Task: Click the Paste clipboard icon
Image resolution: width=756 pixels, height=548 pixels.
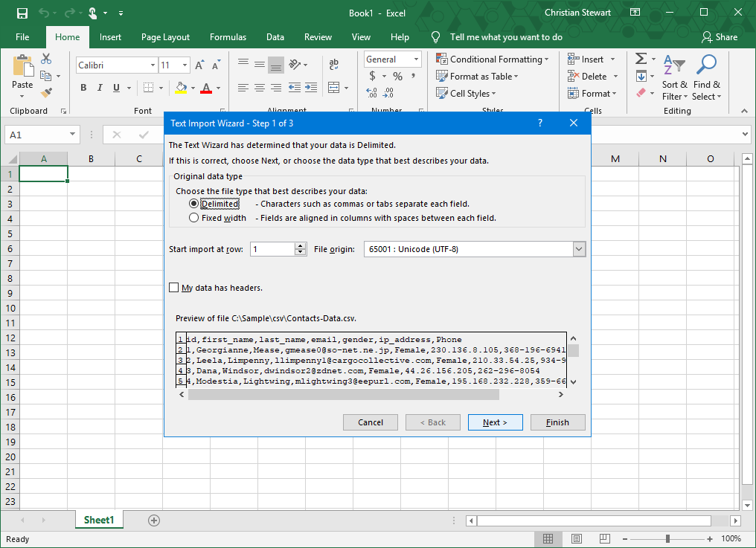Action: (22, 66)
